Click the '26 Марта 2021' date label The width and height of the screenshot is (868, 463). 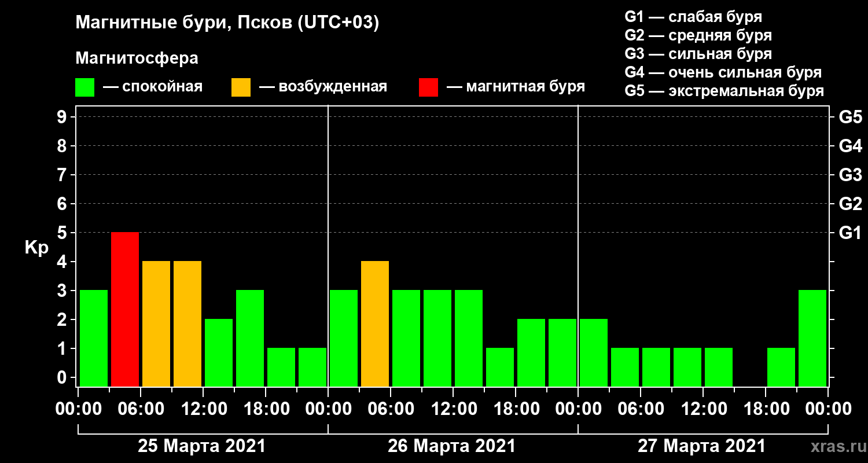(x=451, y=446)
